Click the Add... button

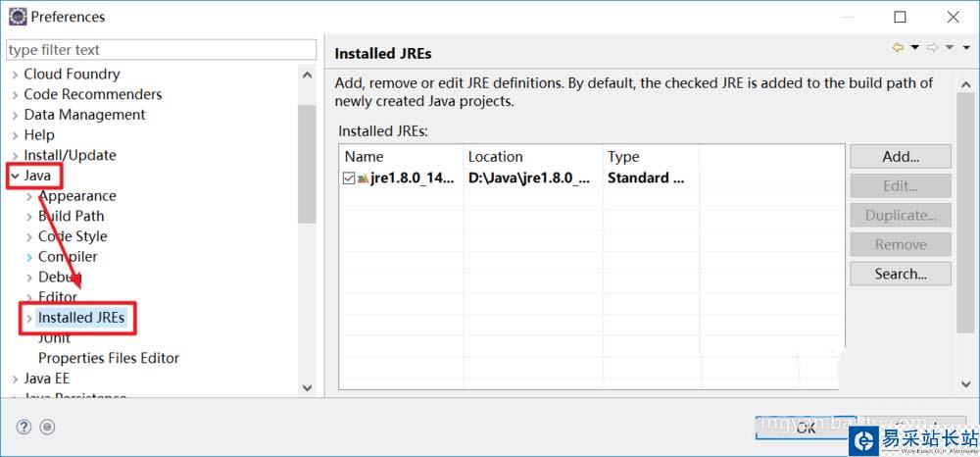click(x=900, y=156)
